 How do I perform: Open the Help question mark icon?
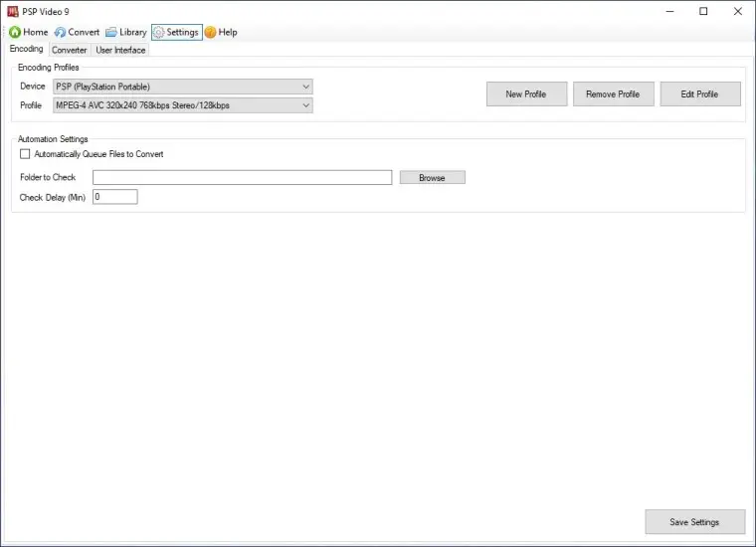[x=211, y=32]
